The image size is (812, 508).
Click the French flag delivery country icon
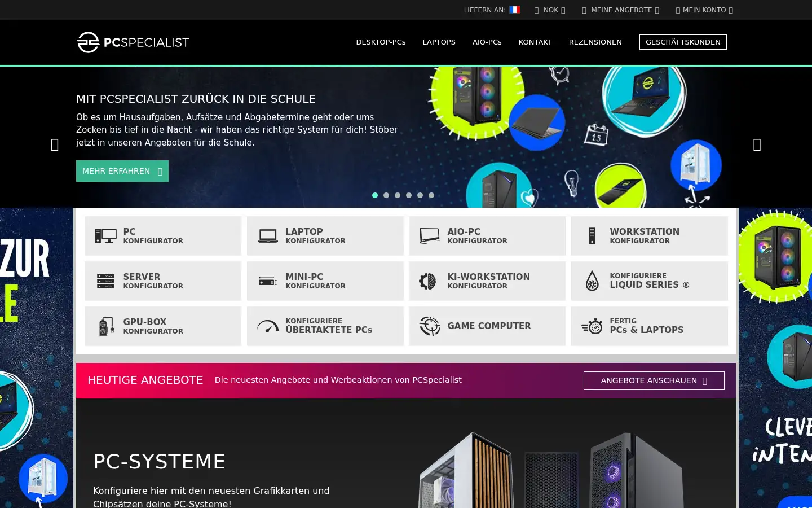(515, 10)
